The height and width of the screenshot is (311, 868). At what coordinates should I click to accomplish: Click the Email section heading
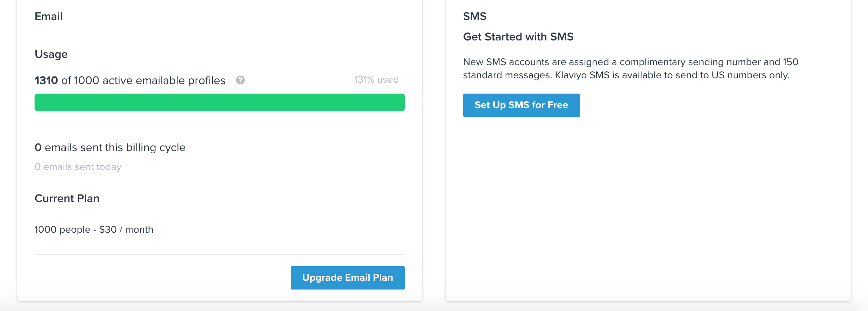(48, 16)
